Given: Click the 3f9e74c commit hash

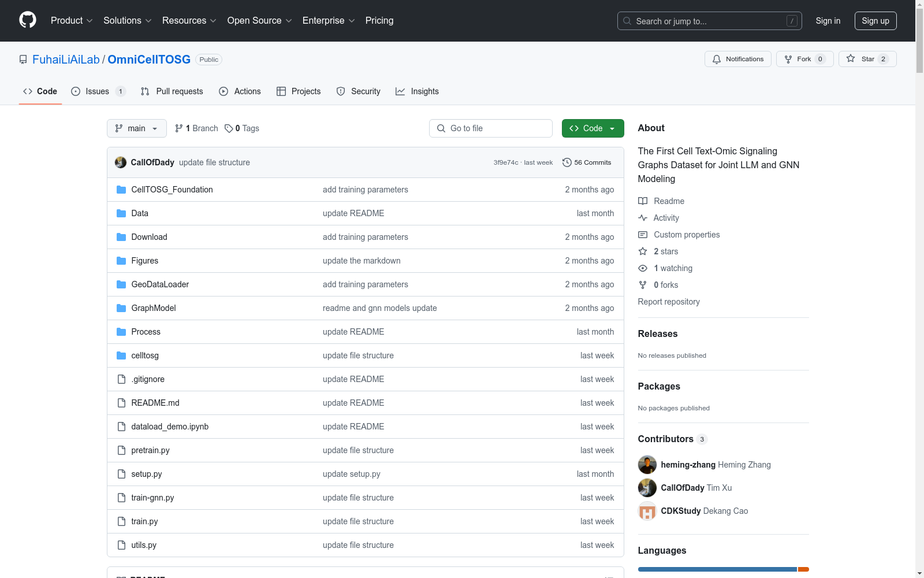Looking at the screenshot, I should pos(506,162).
